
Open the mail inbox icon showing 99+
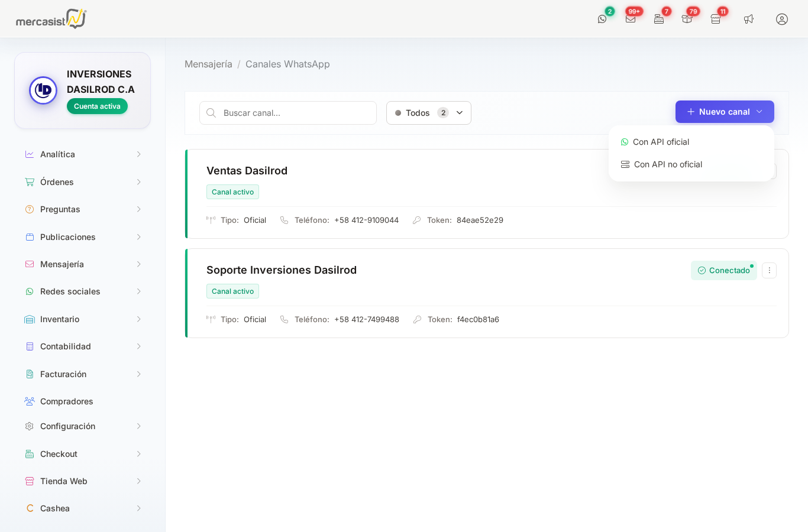[631, 19]
